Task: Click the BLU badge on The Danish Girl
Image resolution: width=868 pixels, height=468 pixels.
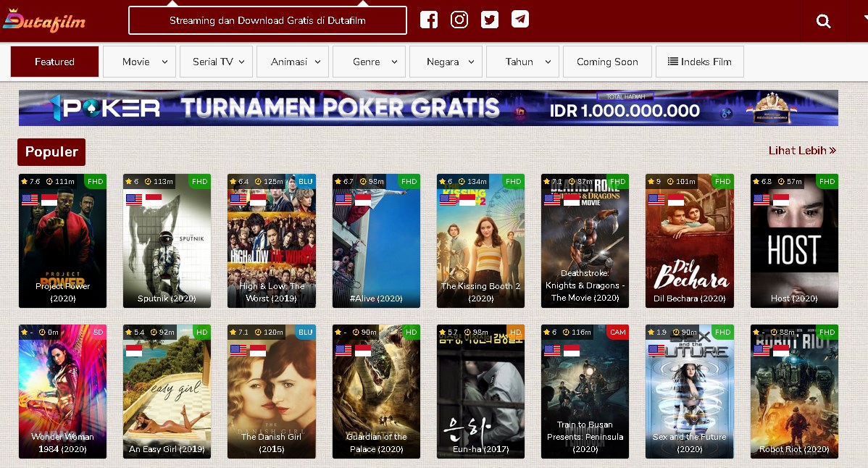Action: [x=305, y=333]
